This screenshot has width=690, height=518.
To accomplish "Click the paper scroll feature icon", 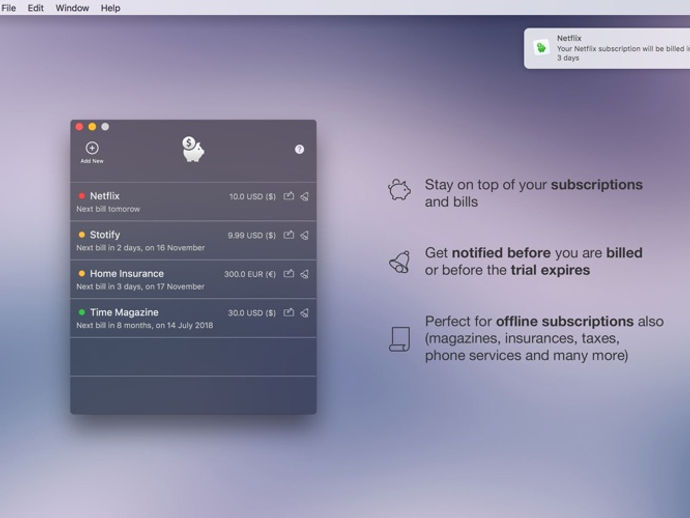I will 400,339.
